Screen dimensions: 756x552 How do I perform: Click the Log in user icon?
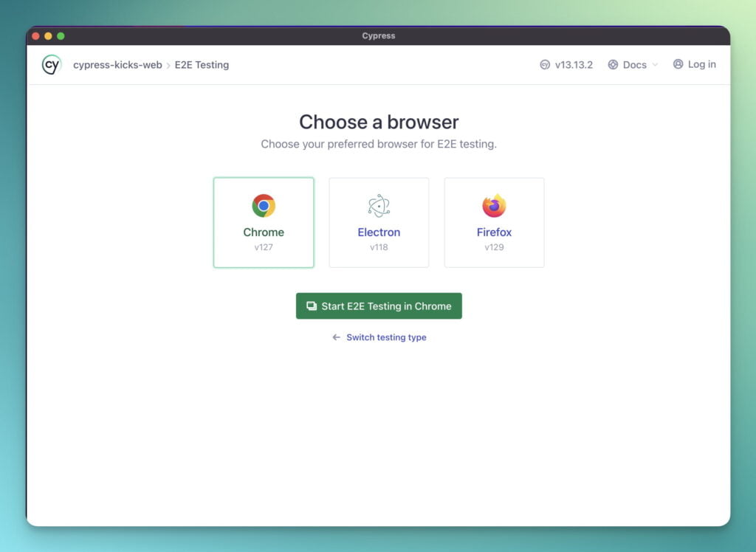(678, 64)
